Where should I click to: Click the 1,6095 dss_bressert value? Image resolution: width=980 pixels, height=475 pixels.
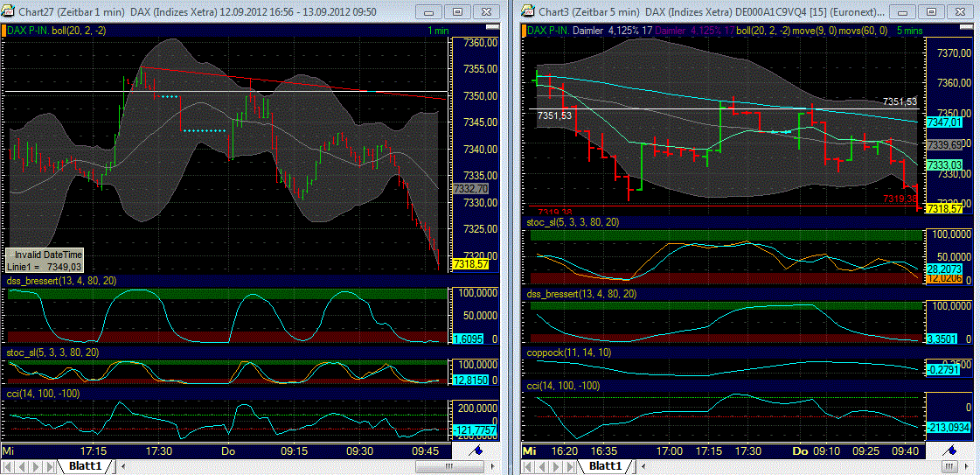(x=466, y=339)
